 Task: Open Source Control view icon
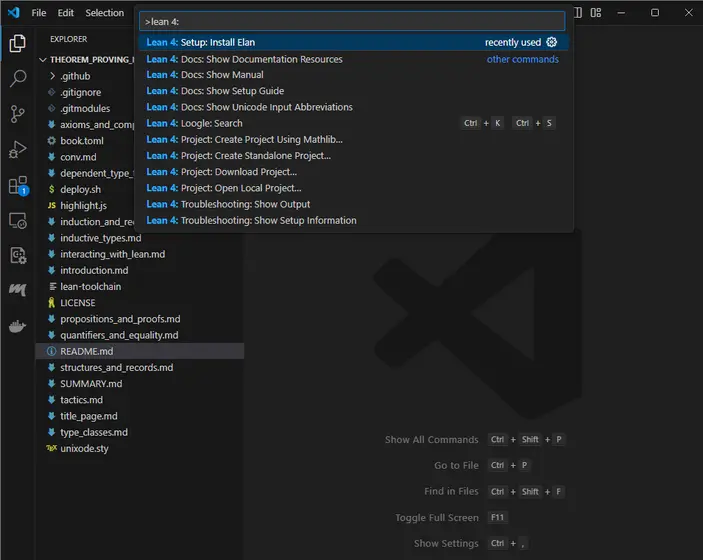tap(17, 114)
